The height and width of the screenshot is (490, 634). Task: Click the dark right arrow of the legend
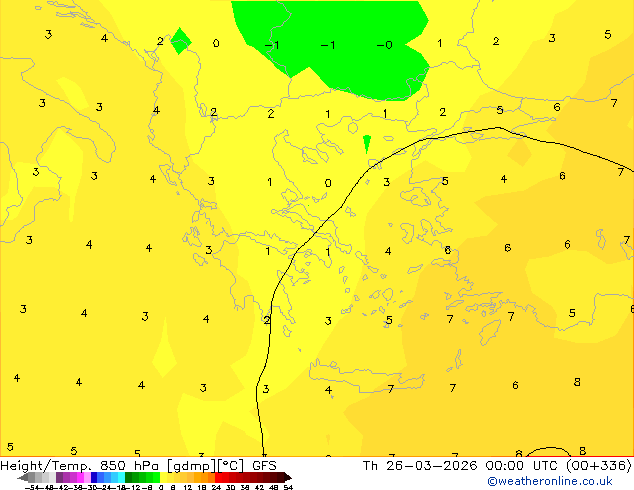[288, 477]
